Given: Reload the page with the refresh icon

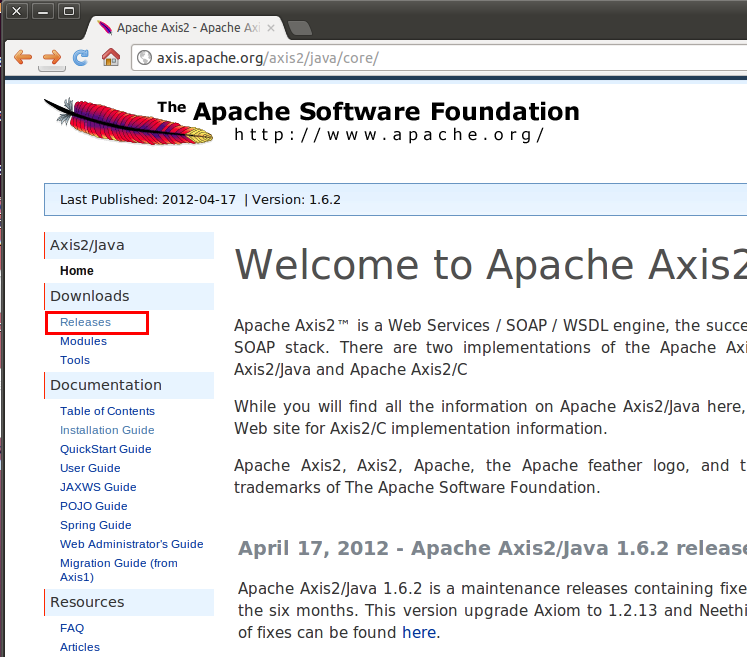Looking at the screenshot, I should pos(81,58).
